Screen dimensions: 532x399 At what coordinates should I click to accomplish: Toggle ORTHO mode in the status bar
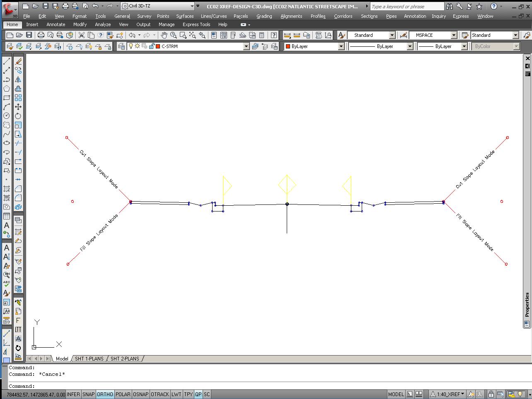point(105,394)
